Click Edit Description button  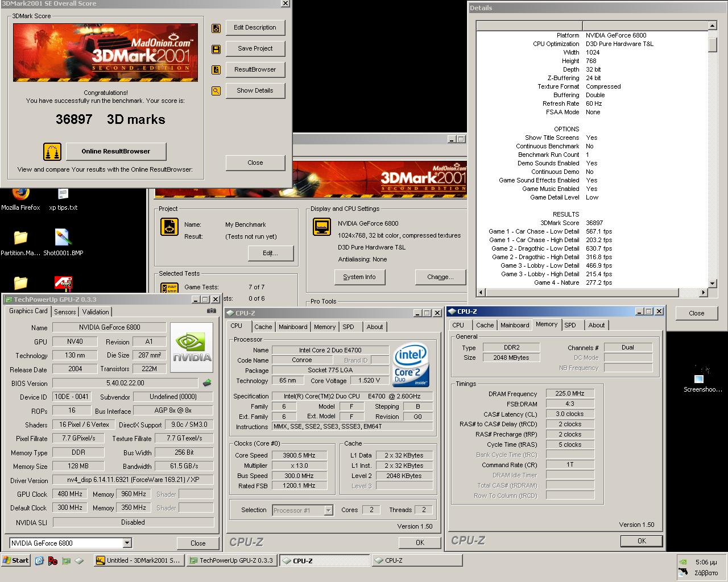click(x=255, y=28)
